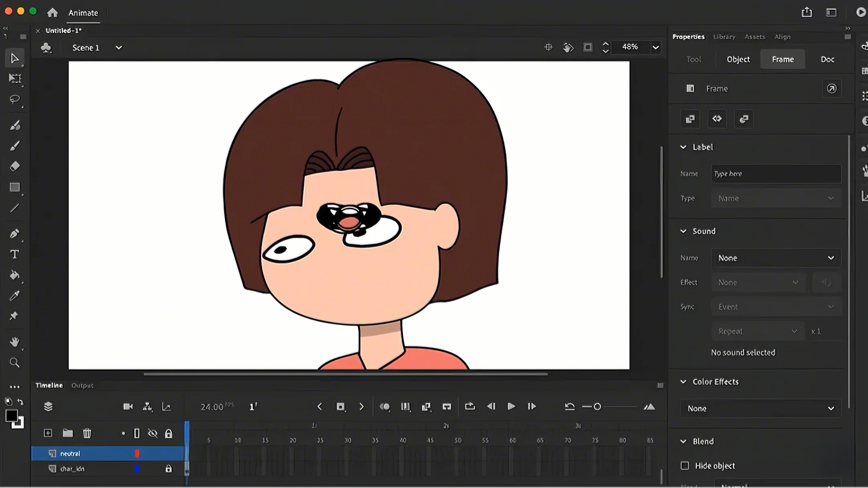Toggle the Hide object checkbox
868x488 pixels.
[x=685, y=466]
